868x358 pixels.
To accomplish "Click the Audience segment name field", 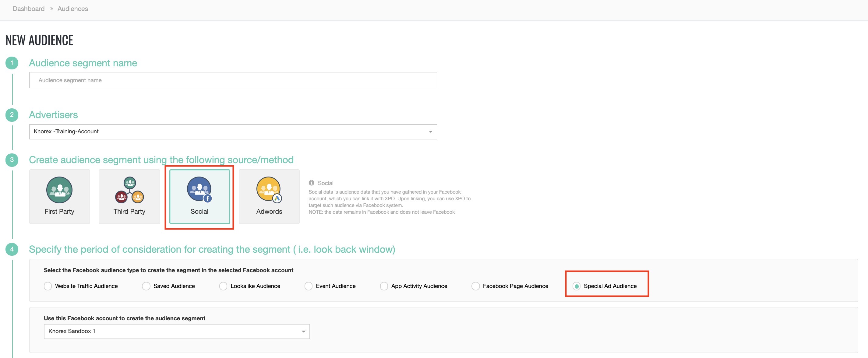I will [233, 80].
